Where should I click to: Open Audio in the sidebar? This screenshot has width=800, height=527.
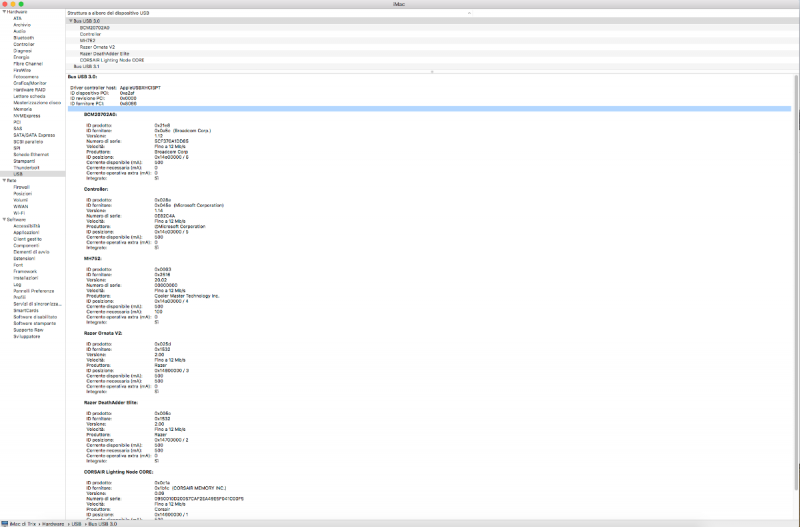coord(19,31)
